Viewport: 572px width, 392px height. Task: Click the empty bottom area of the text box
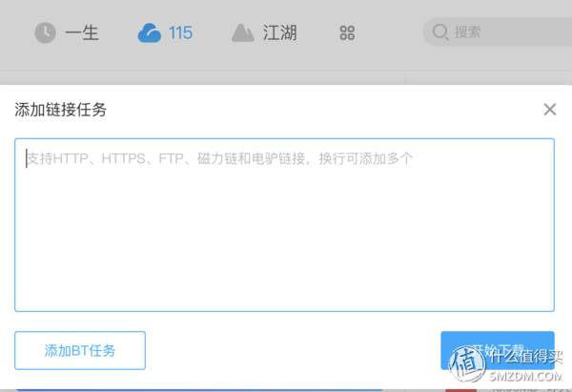[x=284, y=278]
